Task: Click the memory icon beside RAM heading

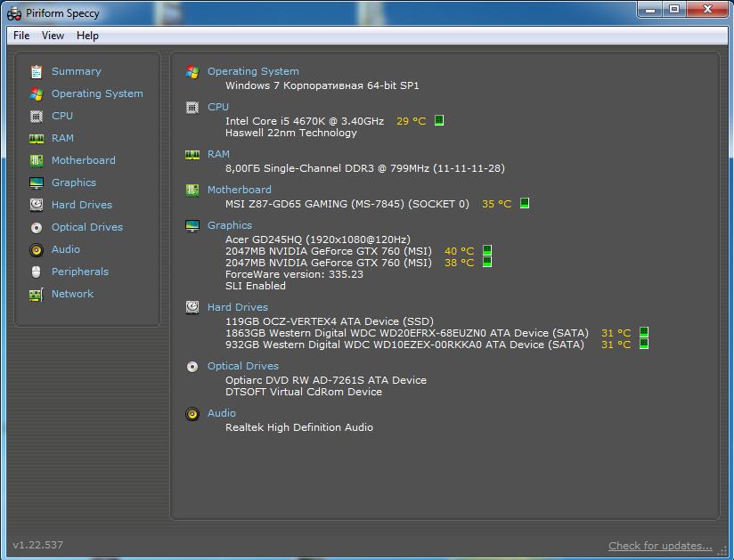Action: pos(192,155)
